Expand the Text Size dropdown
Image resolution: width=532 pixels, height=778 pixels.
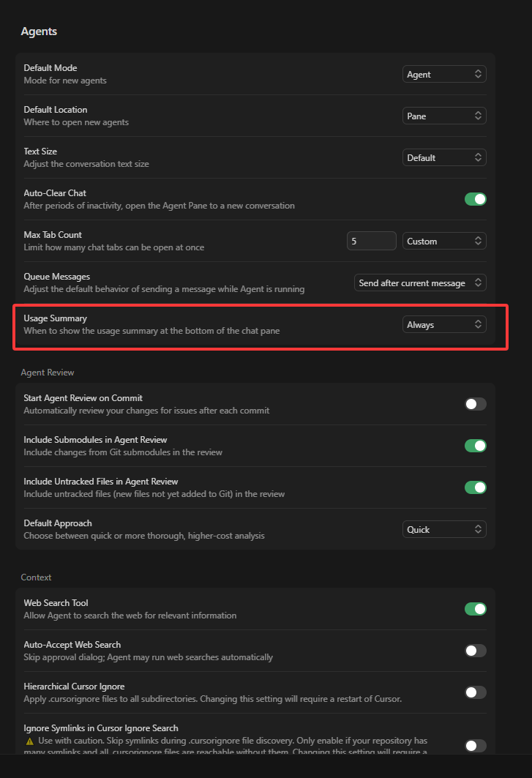[x=444, y=157]
